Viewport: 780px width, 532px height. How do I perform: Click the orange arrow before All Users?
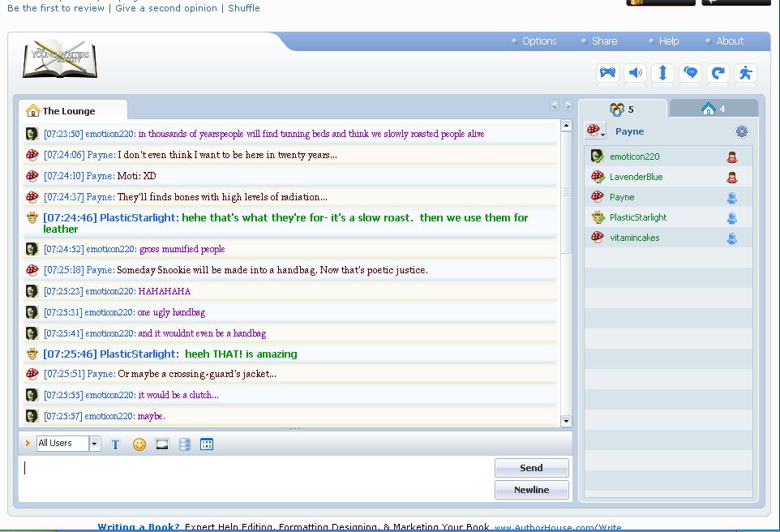tap(28, 443)
